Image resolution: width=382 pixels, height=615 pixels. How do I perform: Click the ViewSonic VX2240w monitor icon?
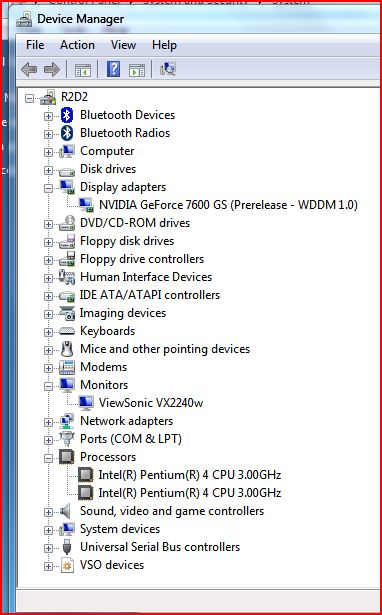point(86,403)
